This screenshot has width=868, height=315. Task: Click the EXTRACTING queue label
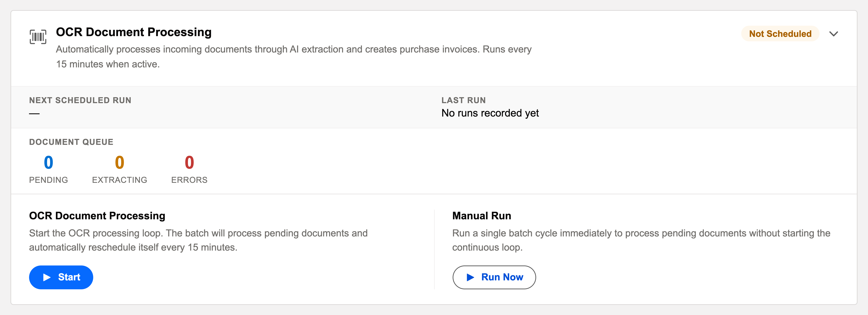coord(120,180)
